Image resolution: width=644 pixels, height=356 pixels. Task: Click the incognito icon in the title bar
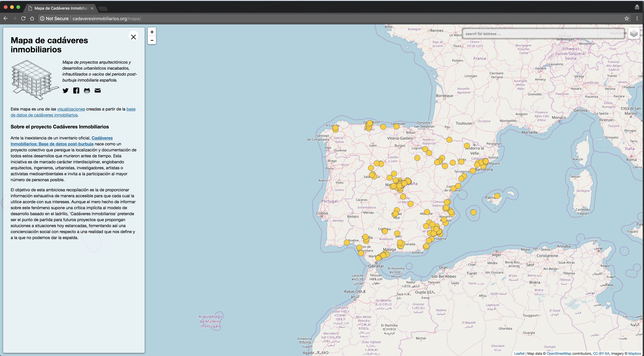pos(637,8)
